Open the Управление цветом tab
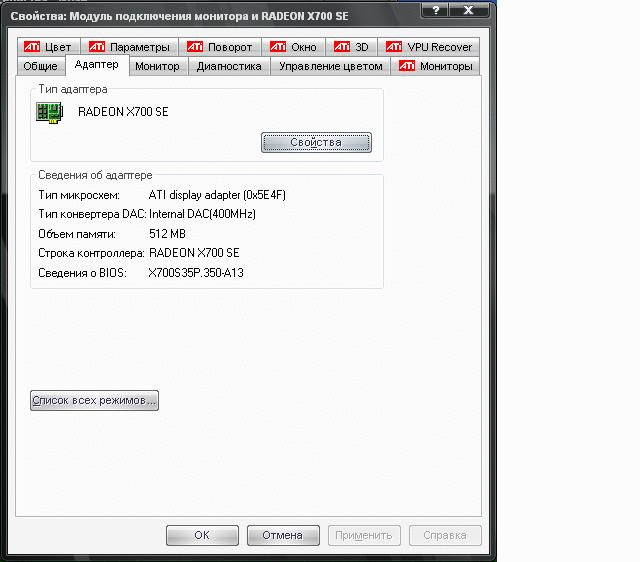Image resolution: width=640 pixels, height=562 pixels. (331, 66)
